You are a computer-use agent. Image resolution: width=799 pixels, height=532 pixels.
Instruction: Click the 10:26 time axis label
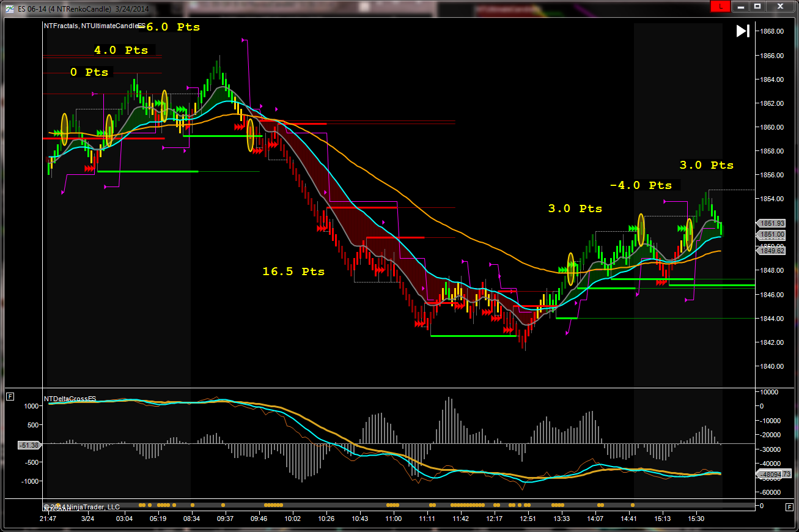(326, 519)
